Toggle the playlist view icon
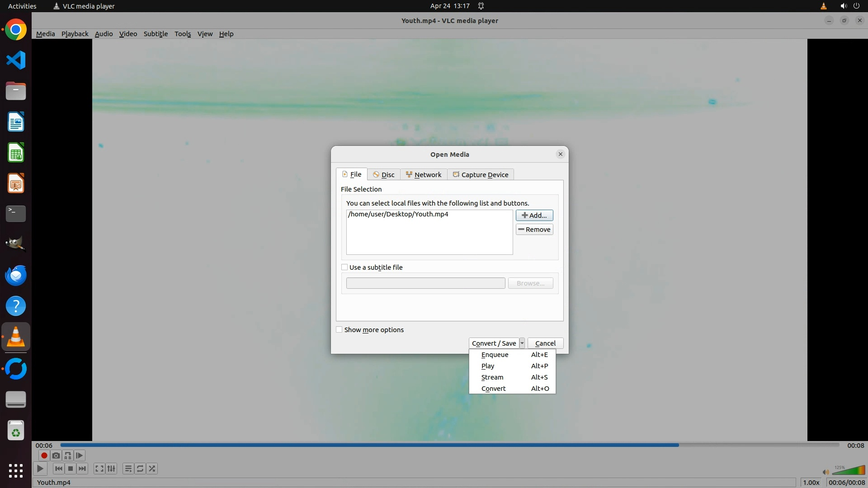868x488 pixels. [128, 469]
